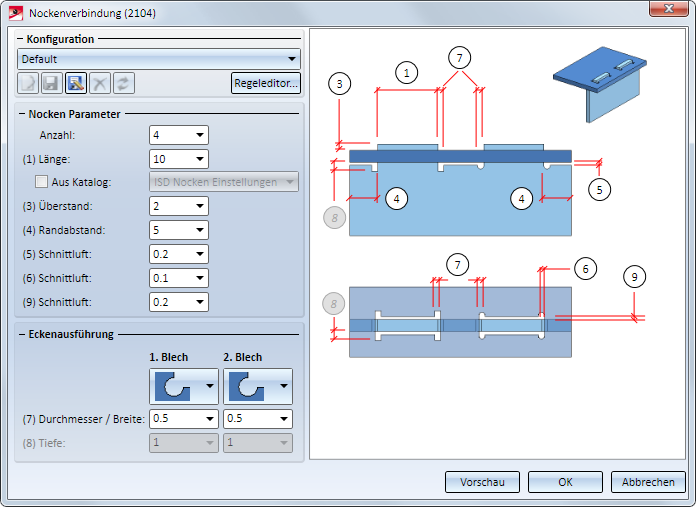Collapse the Eckenausführung section
Screen dimensions: 696x507
(22, 334)
